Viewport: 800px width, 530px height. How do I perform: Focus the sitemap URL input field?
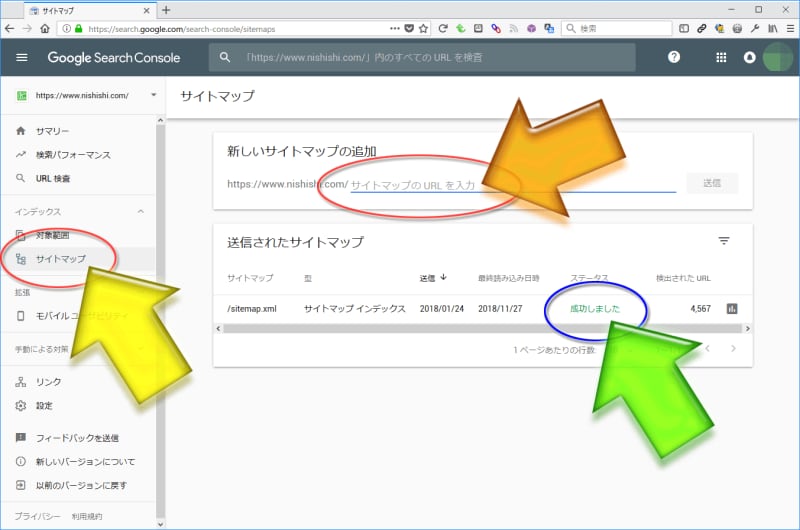pos(513,185)
